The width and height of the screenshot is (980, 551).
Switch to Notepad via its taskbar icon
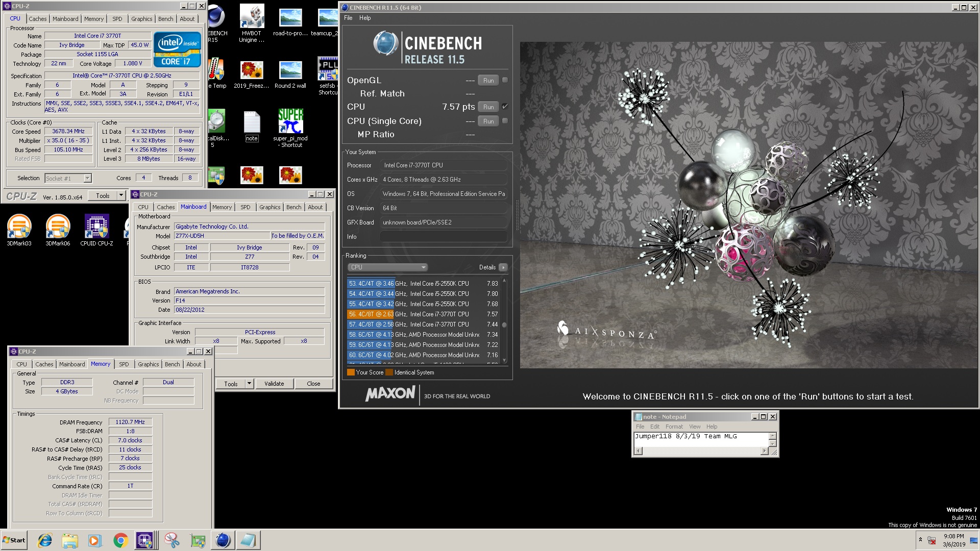click(x=249, y=540)
